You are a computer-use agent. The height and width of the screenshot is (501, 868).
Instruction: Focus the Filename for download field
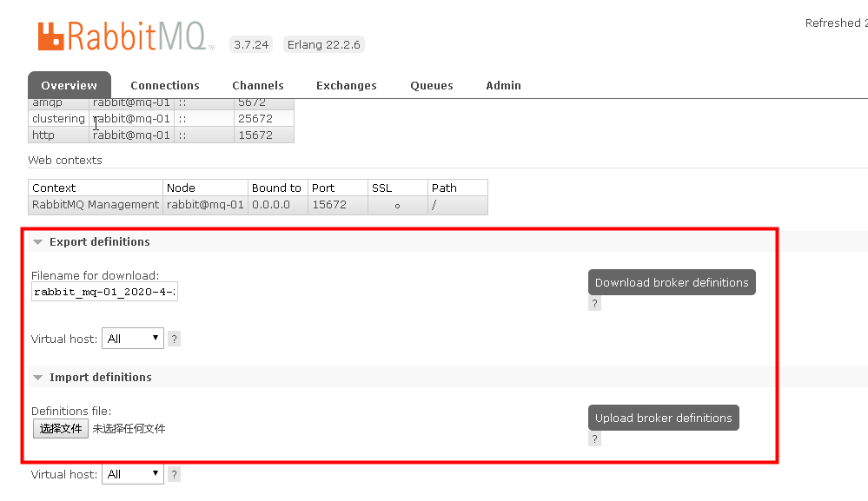pyautogui.click(x=104, y=292)
